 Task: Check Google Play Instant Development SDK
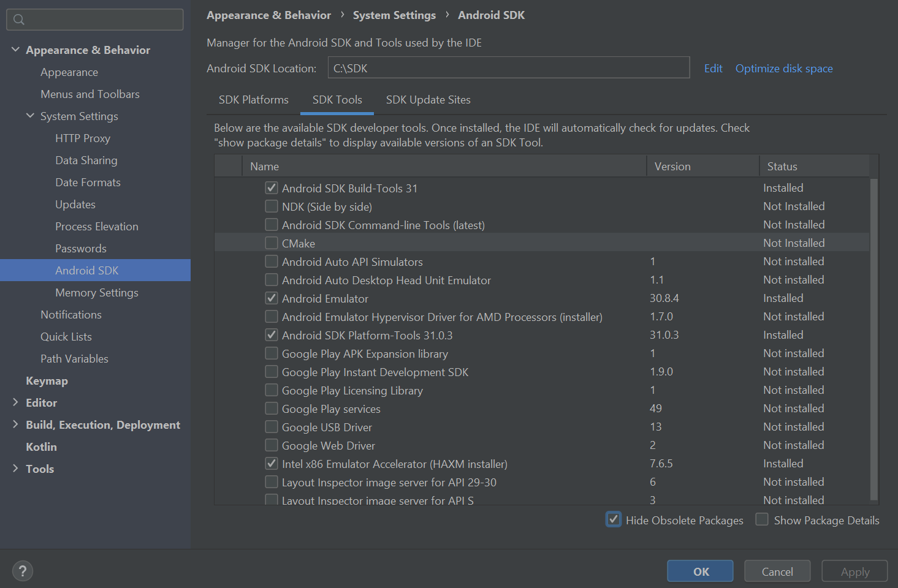tap(272, 372)
